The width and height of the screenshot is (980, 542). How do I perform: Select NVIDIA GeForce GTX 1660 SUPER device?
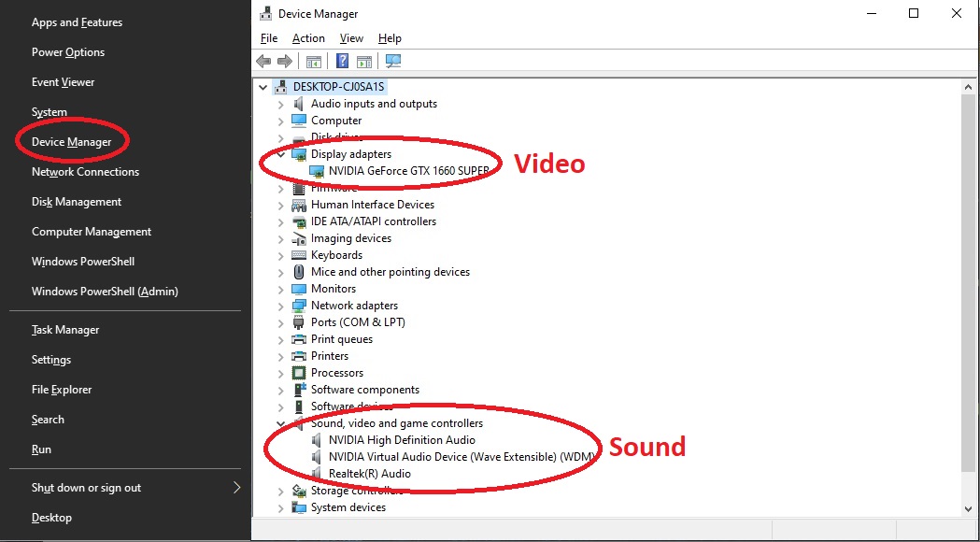(x=409, y=171)
